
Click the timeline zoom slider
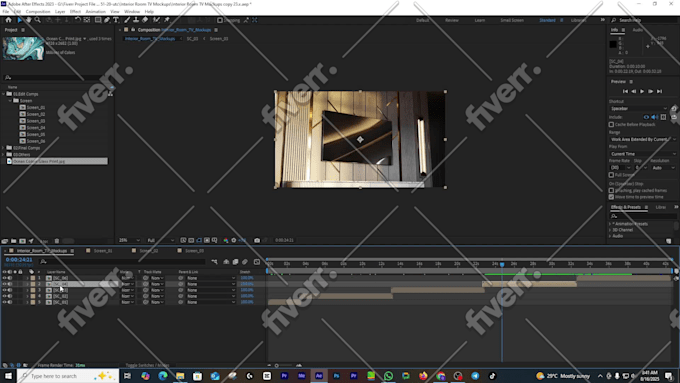pos(277,366)
